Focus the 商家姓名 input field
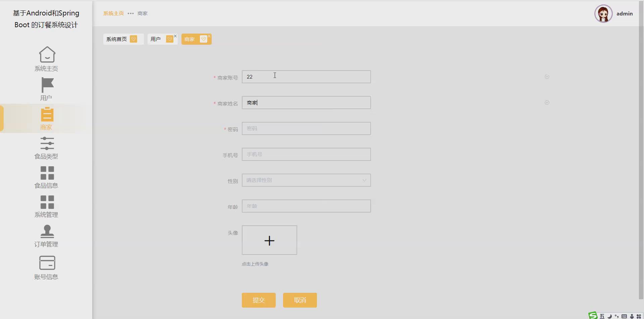Screen dimensions: 644x319 click(x=306, y=103)
